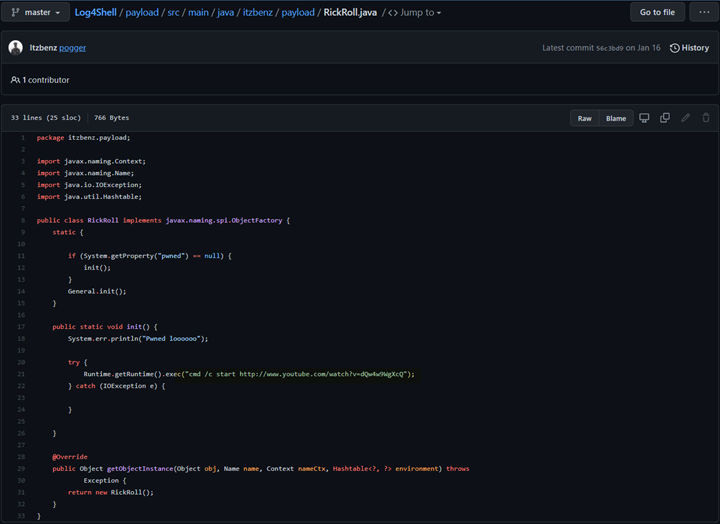
Task: Click the '766 Bytes' file size text
Action: [x=112, y=118]
